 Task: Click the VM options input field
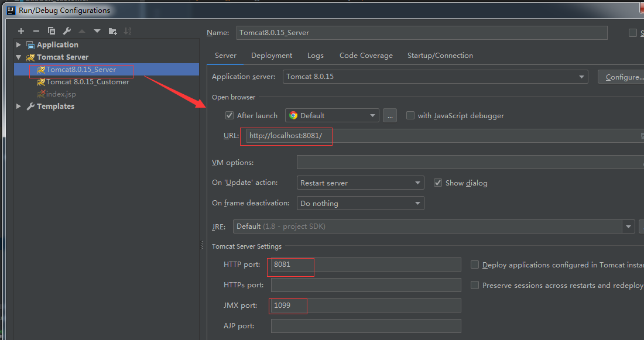[x=470, y=162]
